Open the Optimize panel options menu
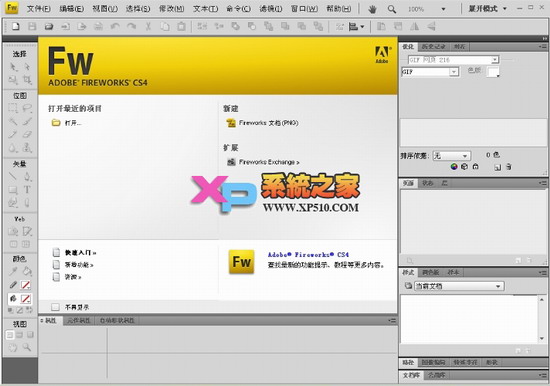This screenshot has width=550, height=386. (x=543, y=46)
